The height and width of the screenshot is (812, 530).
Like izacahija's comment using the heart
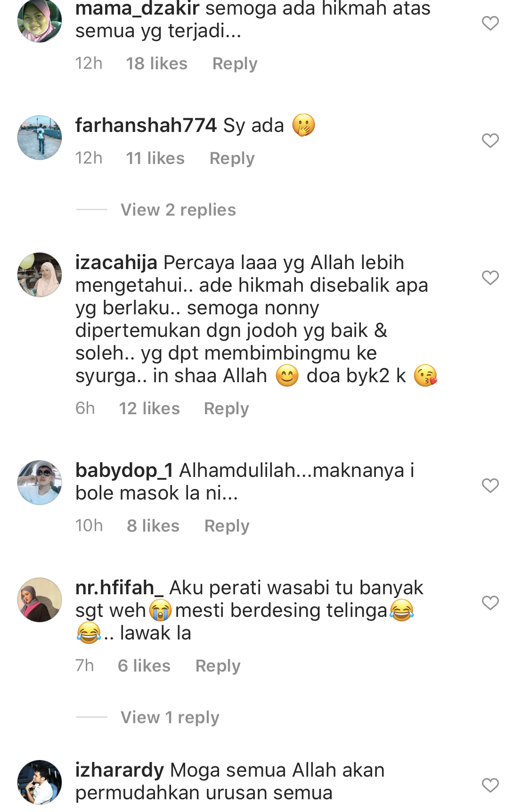490,278
